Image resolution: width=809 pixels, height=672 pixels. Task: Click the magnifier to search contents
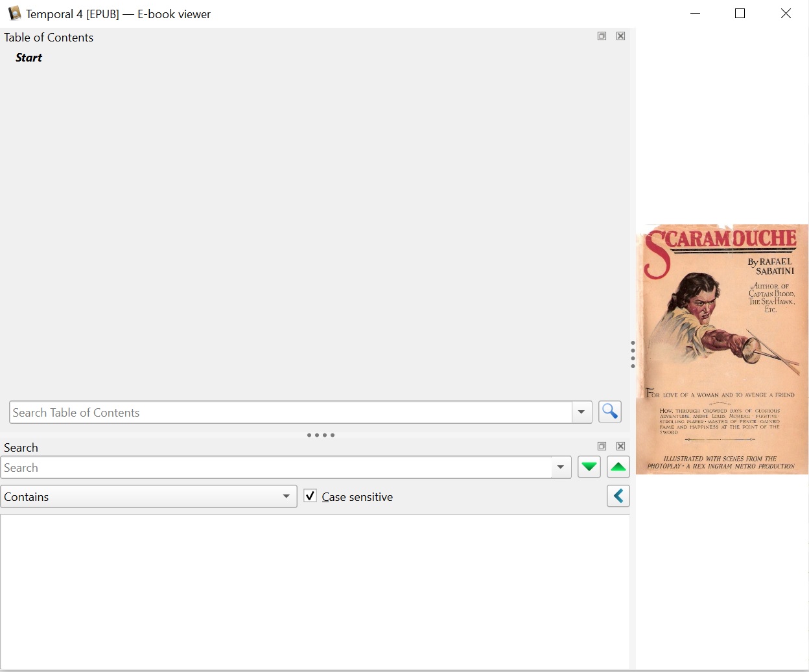pyautogui.click(x=609, y=411)
